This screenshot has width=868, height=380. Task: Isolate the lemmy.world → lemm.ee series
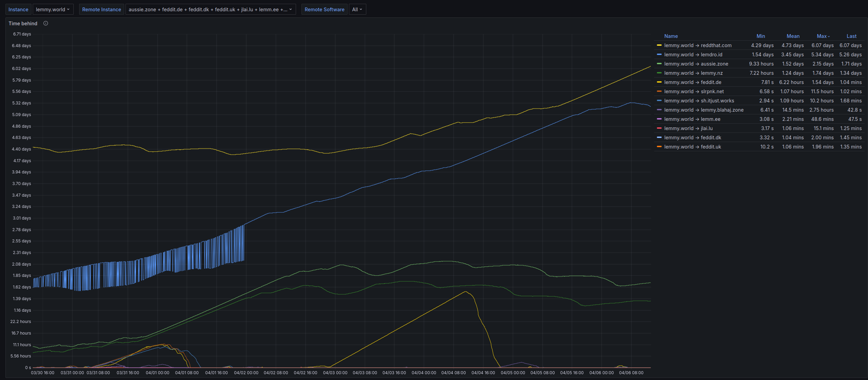tap(692, 119)
